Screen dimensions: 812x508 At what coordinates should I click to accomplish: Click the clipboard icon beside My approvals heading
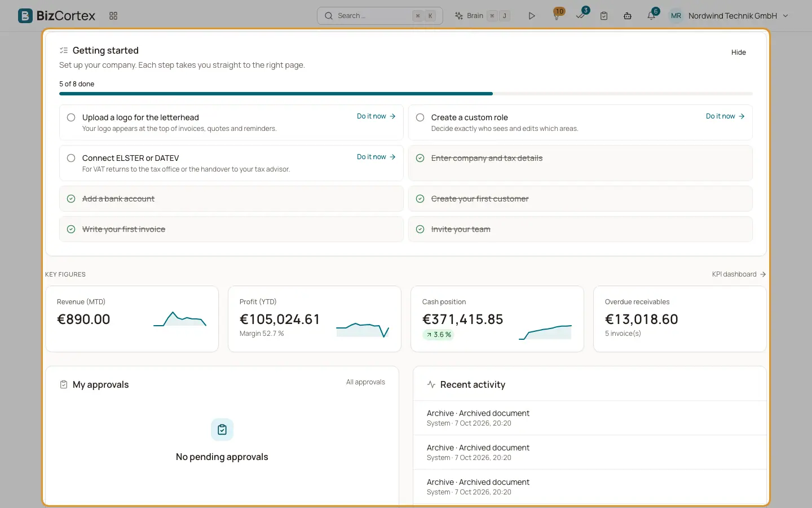(64, 384)
